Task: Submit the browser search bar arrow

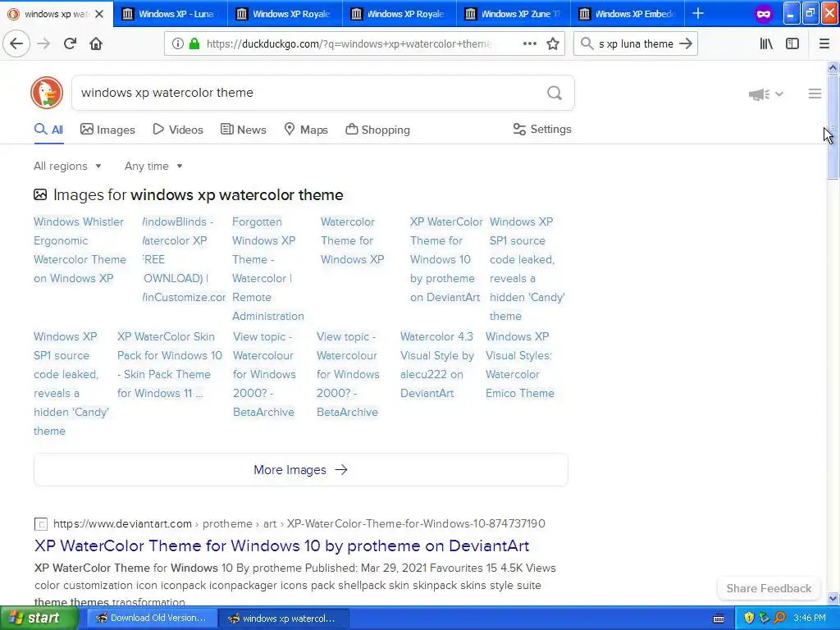Action: point(686,43)
